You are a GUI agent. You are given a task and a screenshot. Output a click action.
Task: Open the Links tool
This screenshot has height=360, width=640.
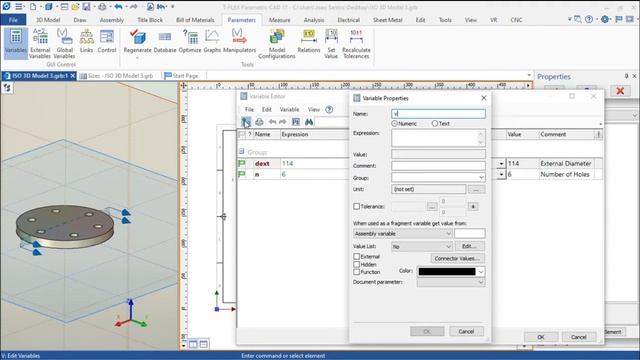86,41
